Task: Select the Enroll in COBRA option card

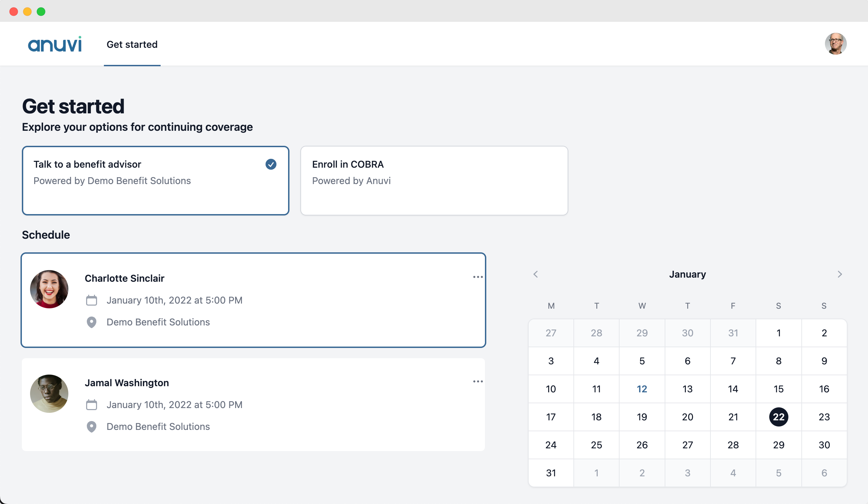Action: [434, 180]
